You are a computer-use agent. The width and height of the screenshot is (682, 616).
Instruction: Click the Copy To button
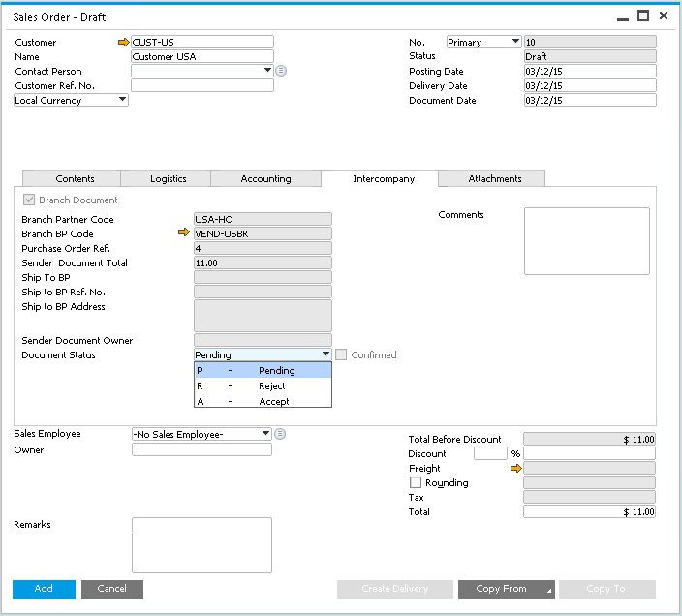[x=607, y=589]
